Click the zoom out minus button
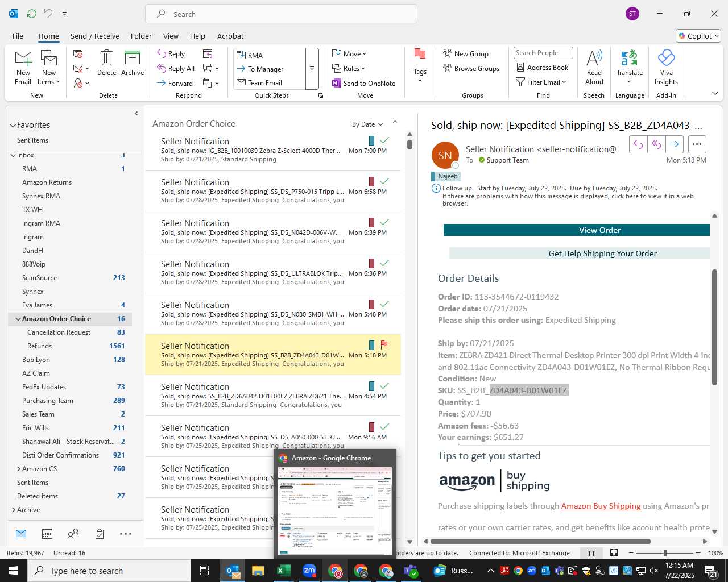The height and width of the screenshot is (582, 728). tap(631, 553)
